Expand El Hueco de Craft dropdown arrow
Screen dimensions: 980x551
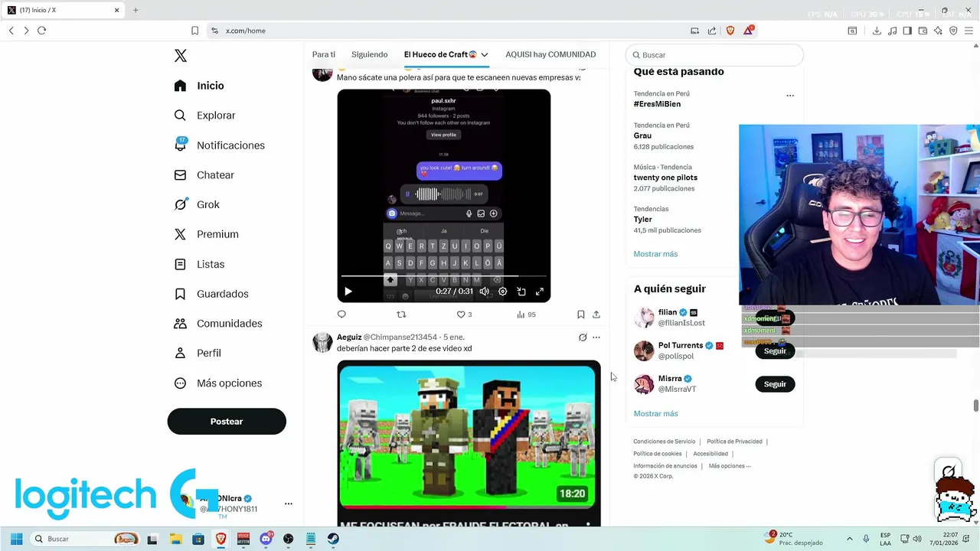485,55
